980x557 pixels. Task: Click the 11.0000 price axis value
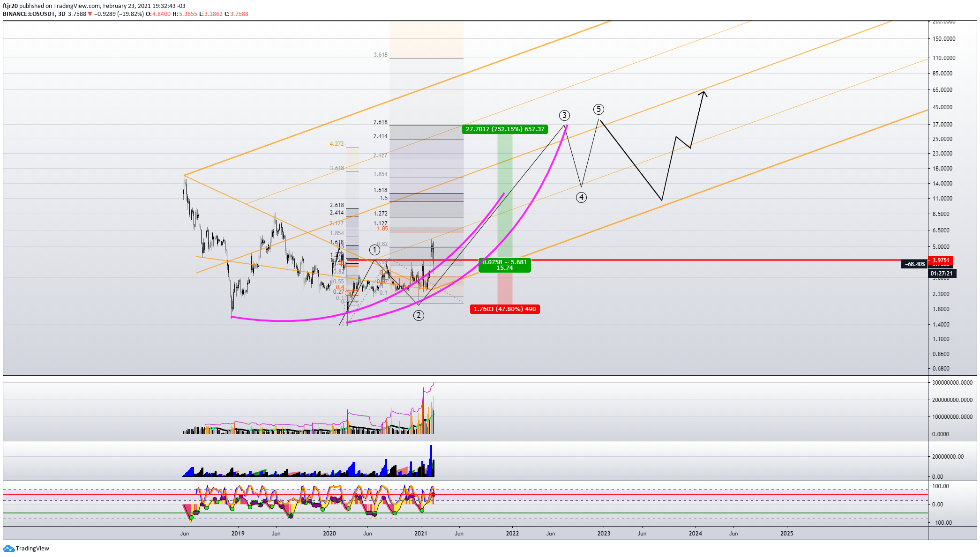[943, 199]
